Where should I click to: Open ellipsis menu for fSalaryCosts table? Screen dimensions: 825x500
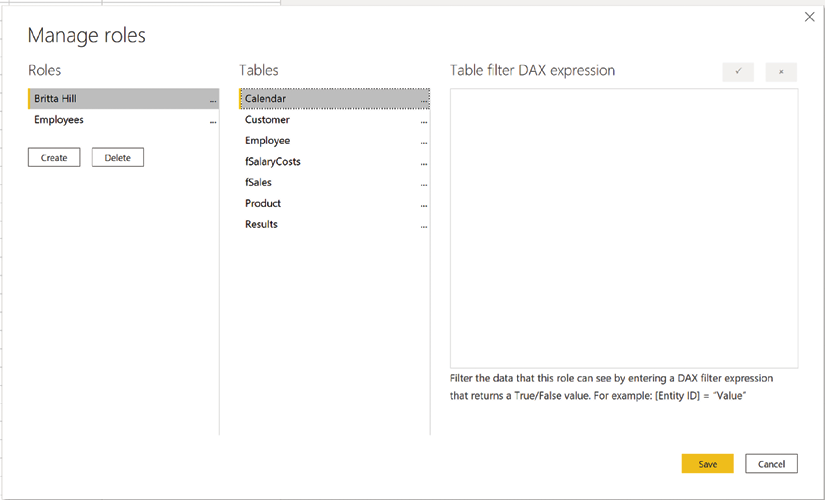[424, 163]
